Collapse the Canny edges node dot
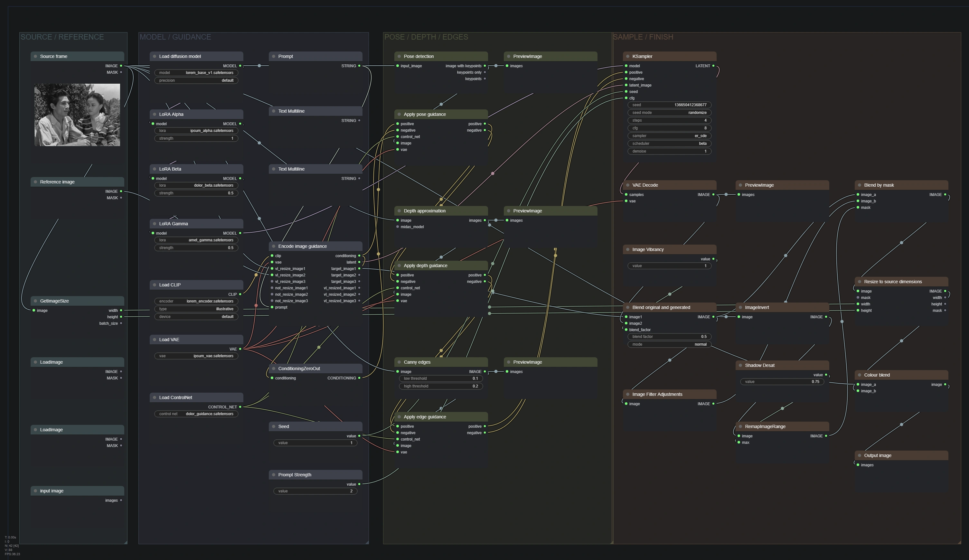The width and height of the screenshot is (969, 560). [399, 362]
